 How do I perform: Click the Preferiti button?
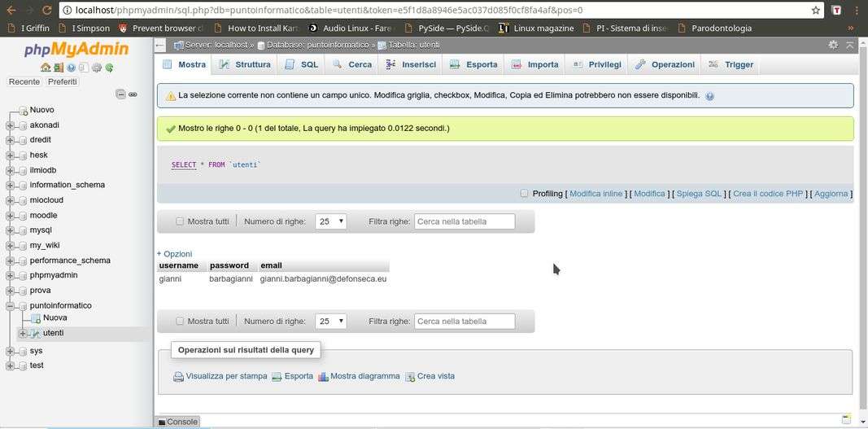point(63,81)
